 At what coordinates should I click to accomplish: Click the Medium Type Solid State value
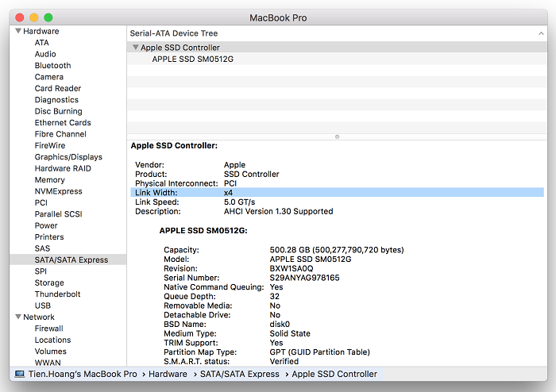point(290,333)
